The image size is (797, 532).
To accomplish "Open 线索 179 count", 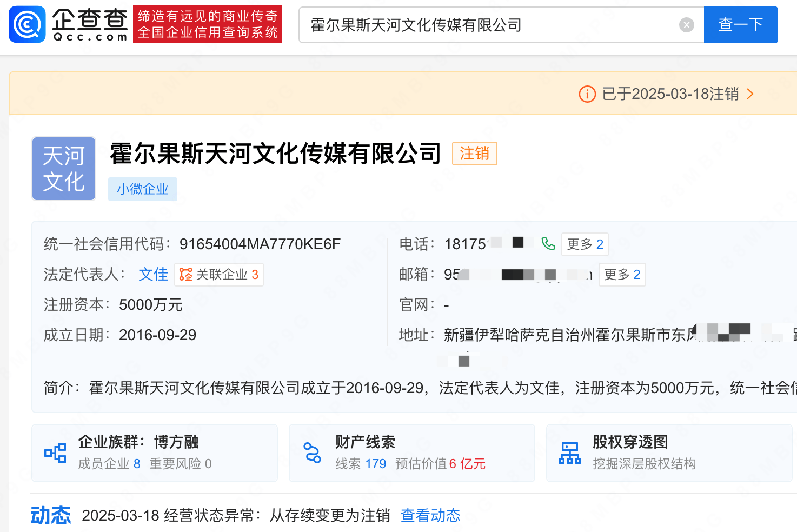I will (x=361, y=464).
